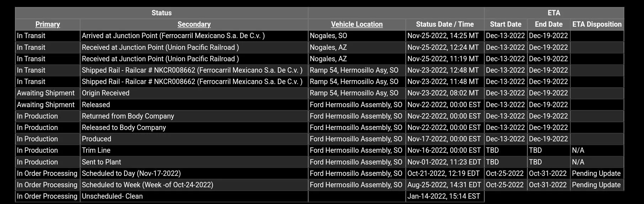The image size is (644, 204).
Task: Select the Arrived at Junction Point row
Action: pyautogui.click(x=319, y=36)
